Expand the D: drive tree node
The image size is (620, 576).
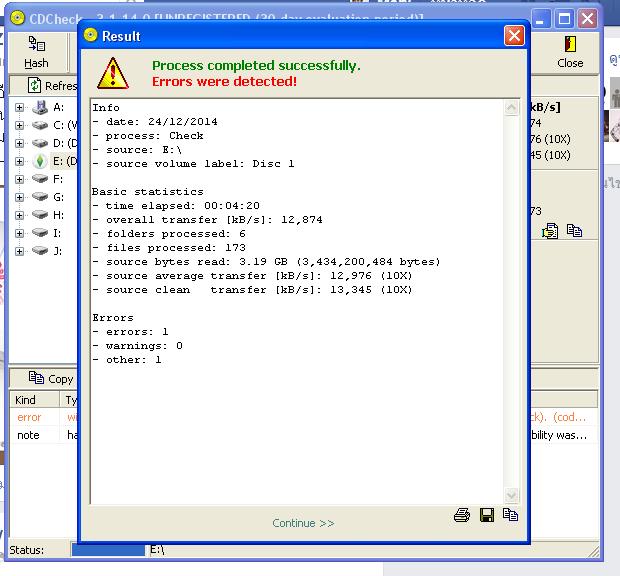coord(19,143)
